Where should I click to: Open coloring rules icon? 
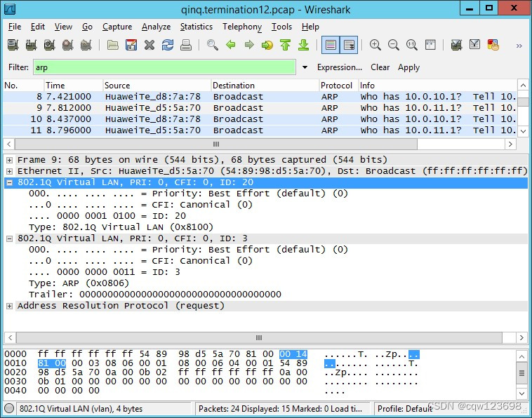[493, 45]
